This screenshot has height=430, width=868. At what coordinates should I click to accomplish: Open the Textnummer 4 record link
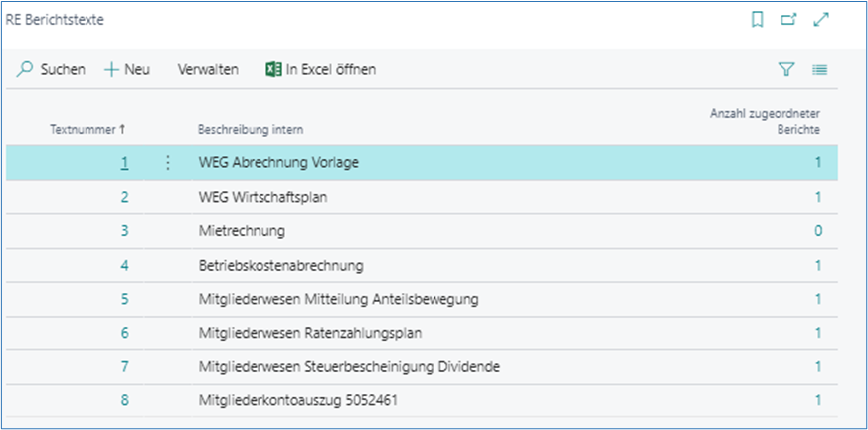125,266
